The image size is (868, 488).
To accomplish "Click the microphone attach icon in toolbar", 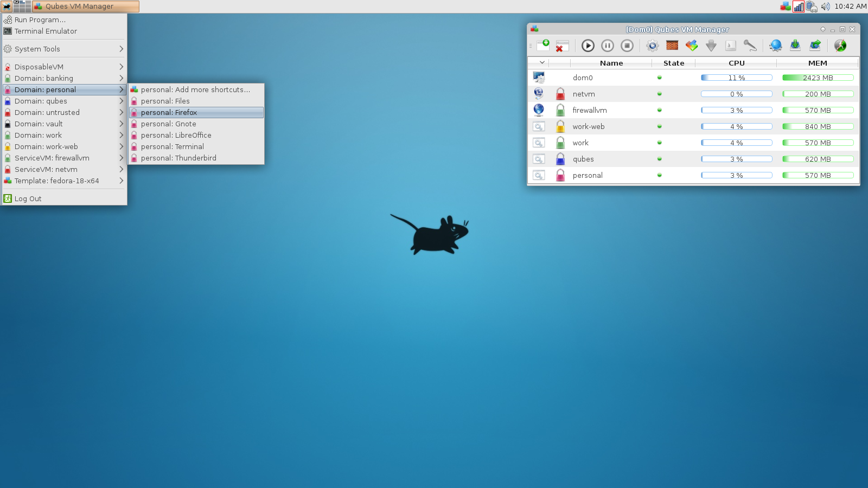I will coord(750,46).
